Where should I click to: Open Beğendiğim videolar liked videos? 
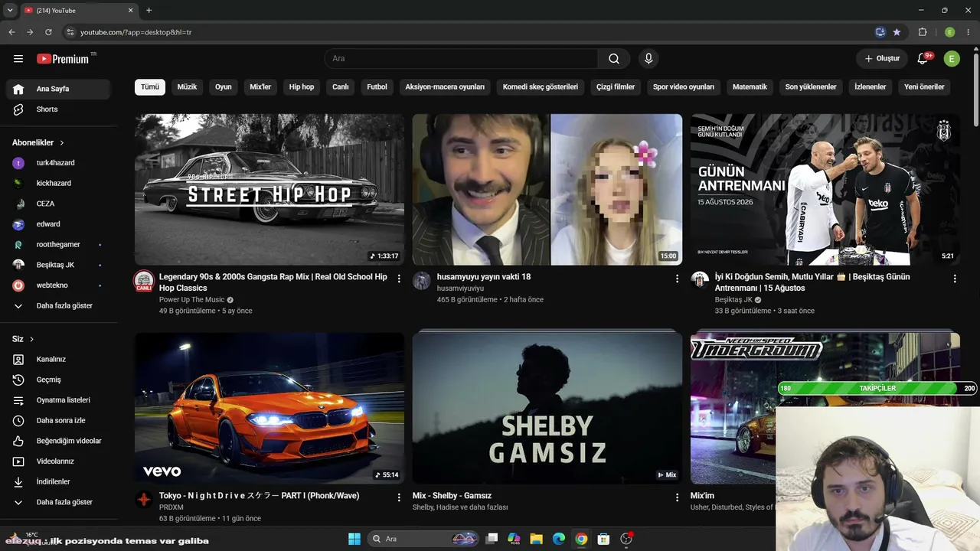coord(58,441)
